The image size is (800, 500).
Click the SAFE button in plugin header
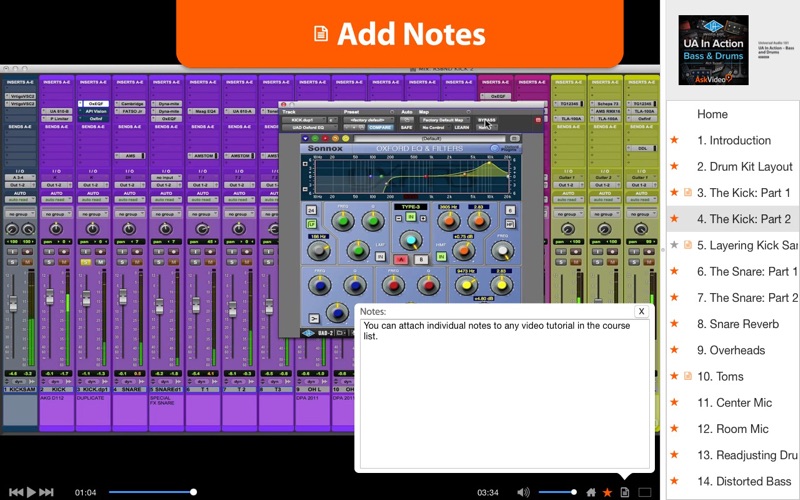click(406, 127)
